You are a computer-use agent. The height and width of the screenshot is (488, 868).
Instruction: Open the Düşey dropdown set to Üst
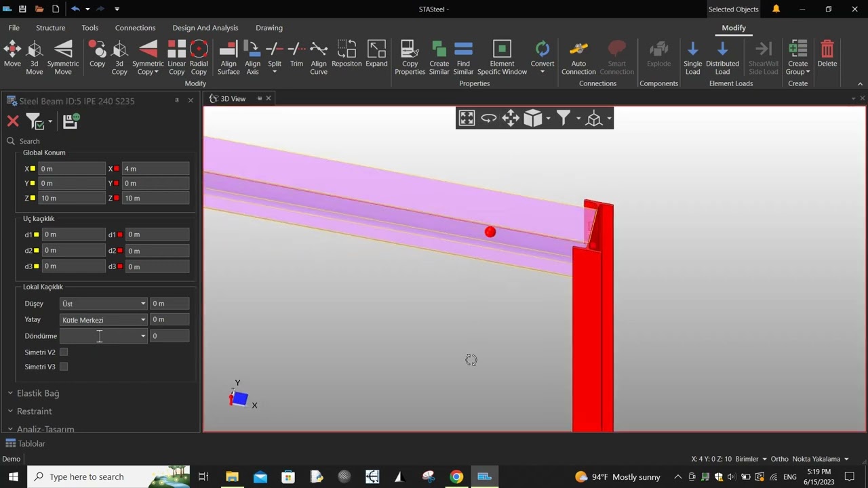(103, 304)
